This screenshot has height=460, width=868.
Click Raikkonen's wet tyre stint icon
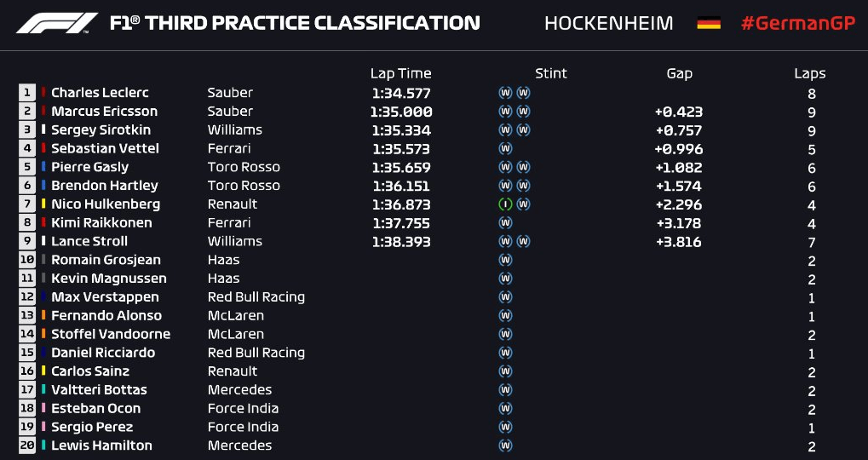pos(505,222)
